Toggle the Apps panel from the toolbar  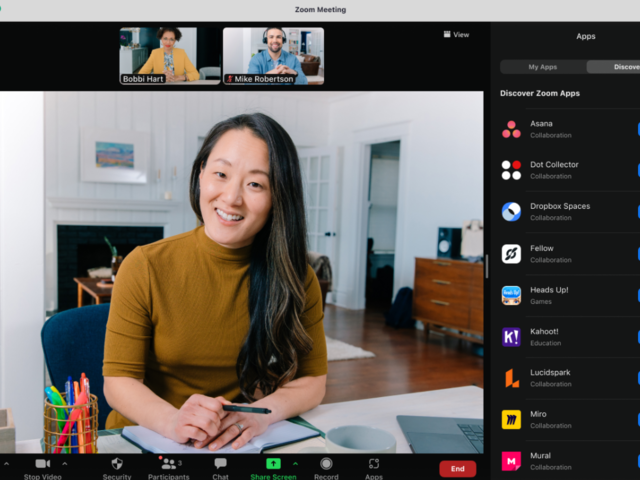(373, 464)
